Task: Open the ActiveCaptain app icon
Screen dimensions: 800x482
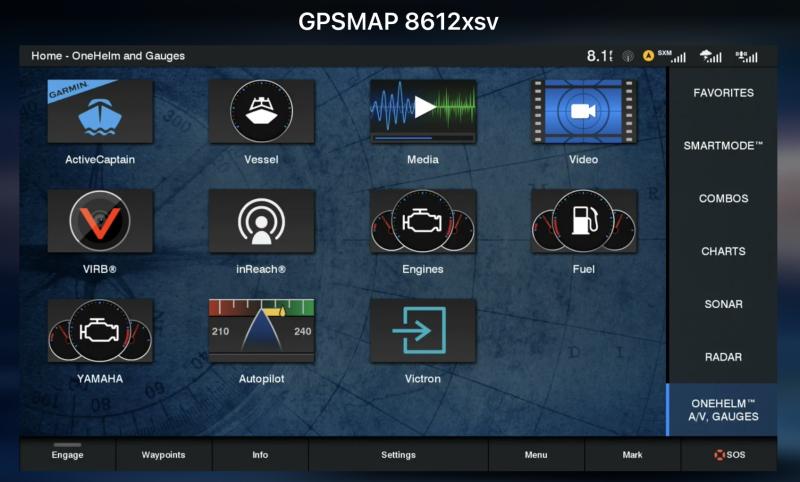Action: pyautogui.click(x=100, y=111)
